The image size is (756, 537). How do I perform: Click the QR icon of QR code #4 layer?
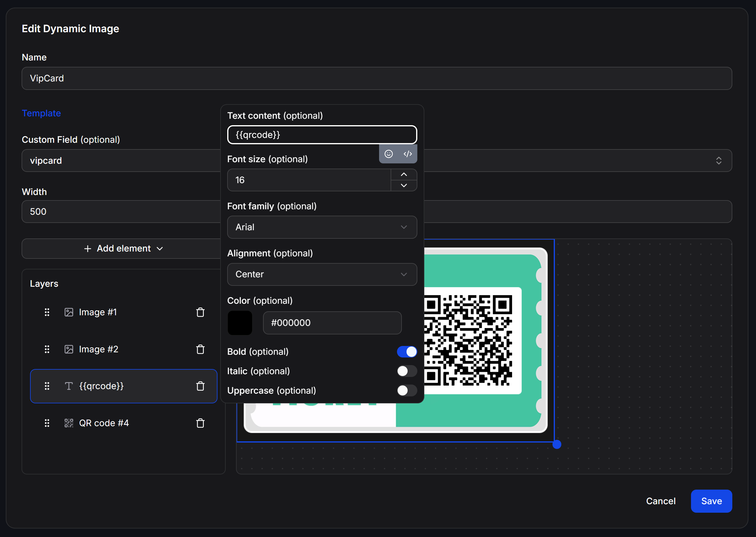(69, 423)
